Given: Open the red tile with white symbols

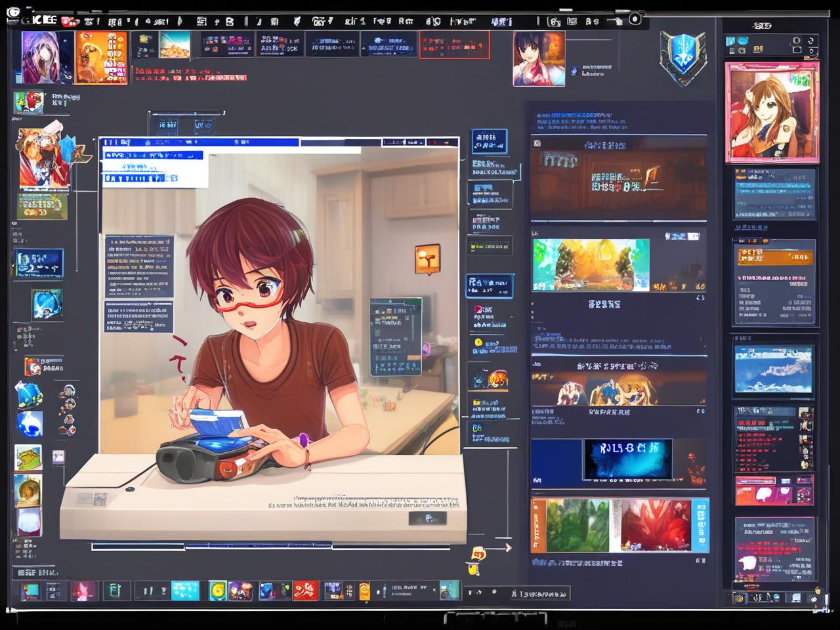Looking at the screenshot, I should [x=306, y=591].
